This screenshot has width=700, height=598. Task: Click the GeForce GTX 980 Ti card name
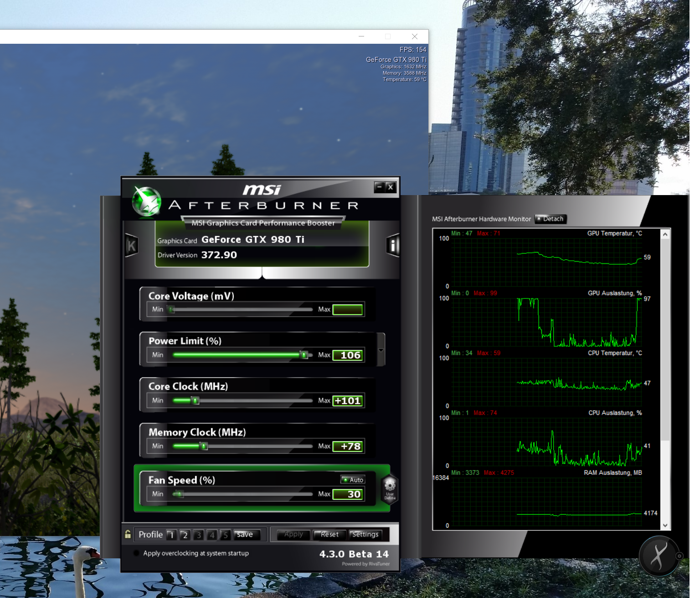[x=253, y=239]
